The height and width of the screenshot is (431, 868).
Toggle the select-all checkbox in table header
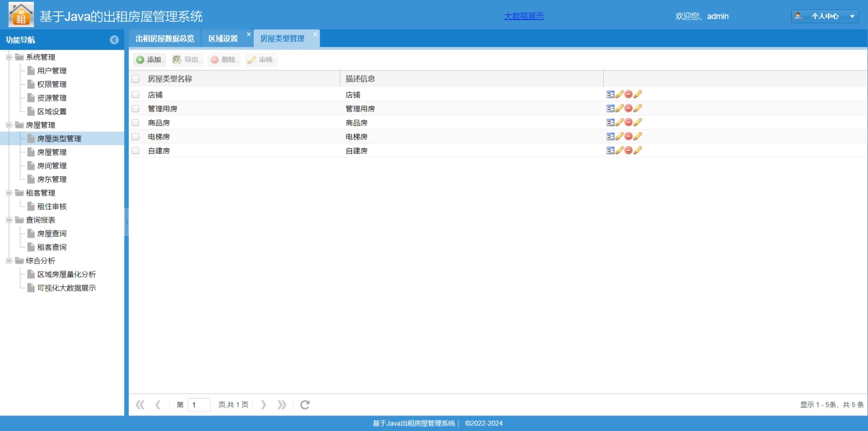click(135, 79)
